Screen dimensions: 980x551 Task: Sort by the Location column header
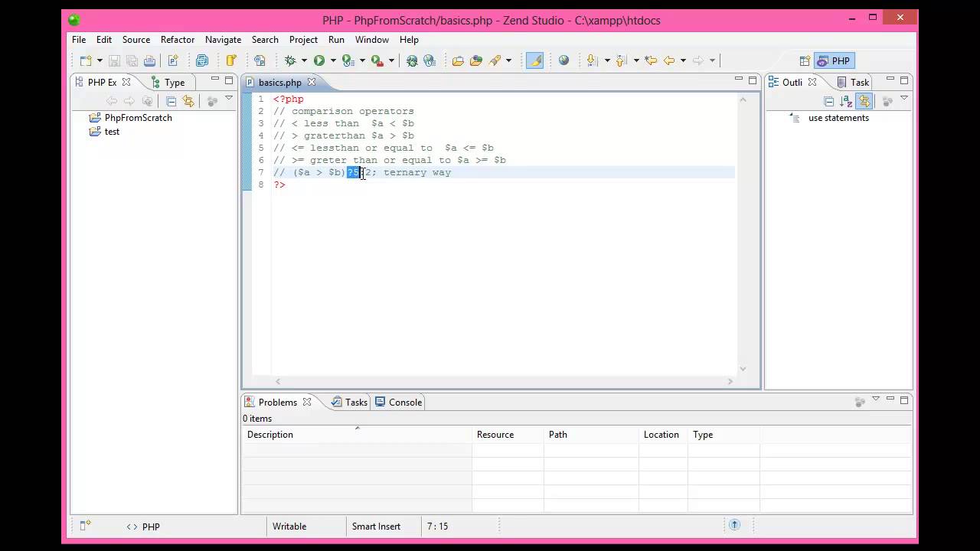pos(663,435)
